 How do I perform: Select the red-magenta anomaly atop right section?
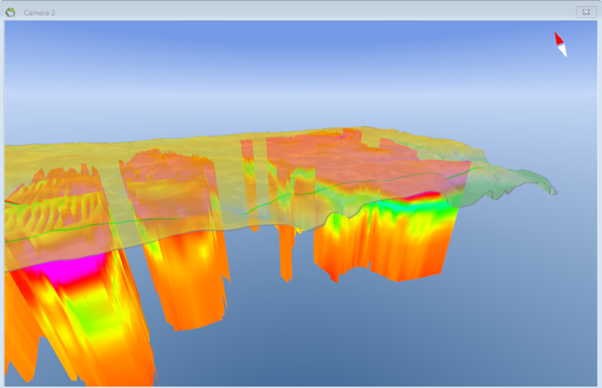pos(423,196)
